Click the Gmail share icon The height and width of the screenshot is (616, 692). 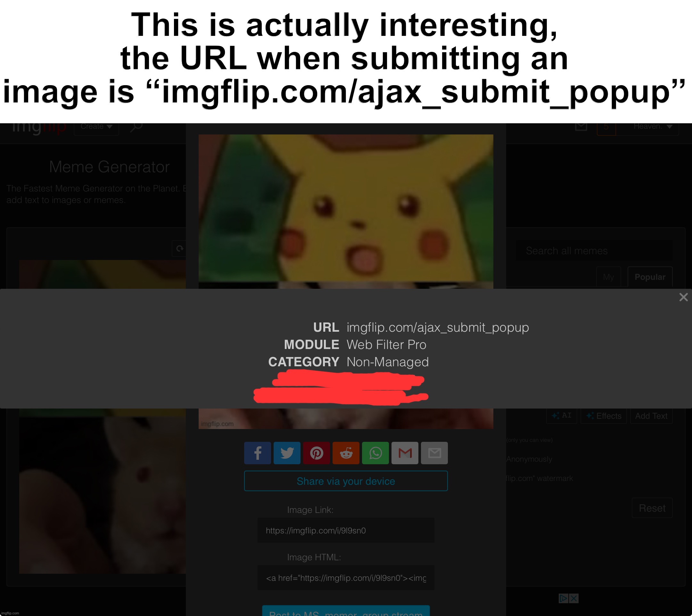(x=405, y=453)
